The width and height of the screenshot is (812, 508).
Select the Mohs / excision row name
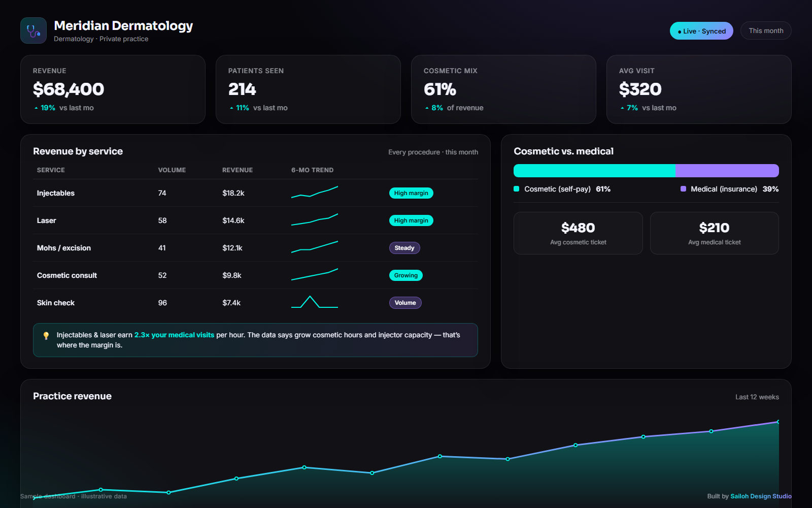64,248
